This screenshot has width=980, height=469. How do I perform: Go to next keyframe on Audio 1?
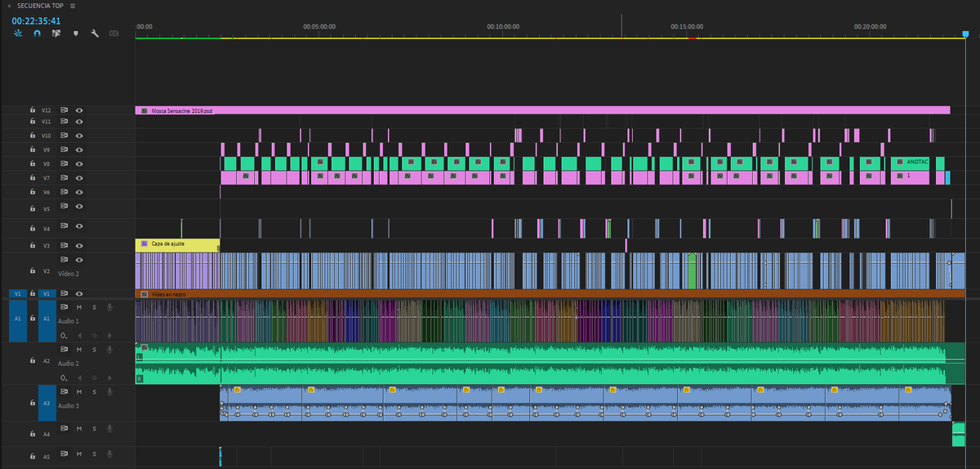109,336
